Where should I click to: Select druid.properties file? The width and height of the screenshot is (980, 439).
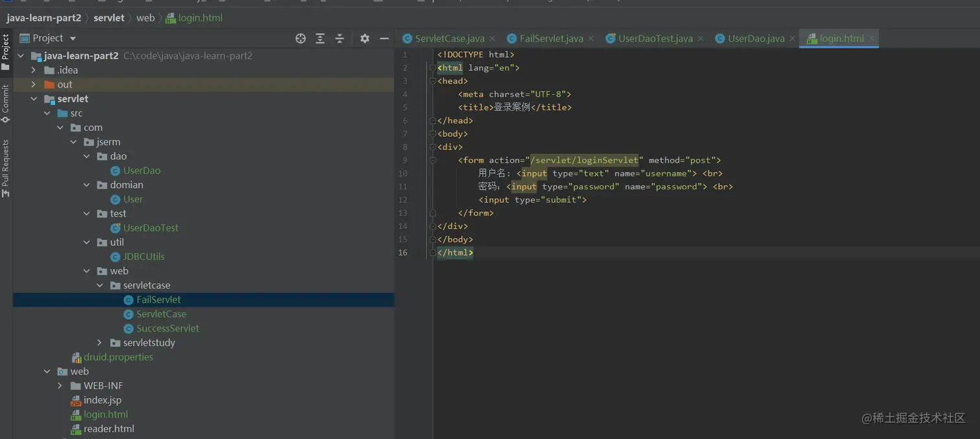[119, 357]
